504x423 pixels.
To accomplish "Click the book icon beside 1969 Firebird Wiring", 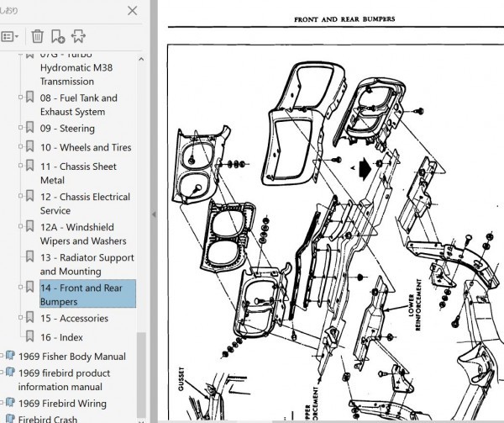I will pos(11,402).
